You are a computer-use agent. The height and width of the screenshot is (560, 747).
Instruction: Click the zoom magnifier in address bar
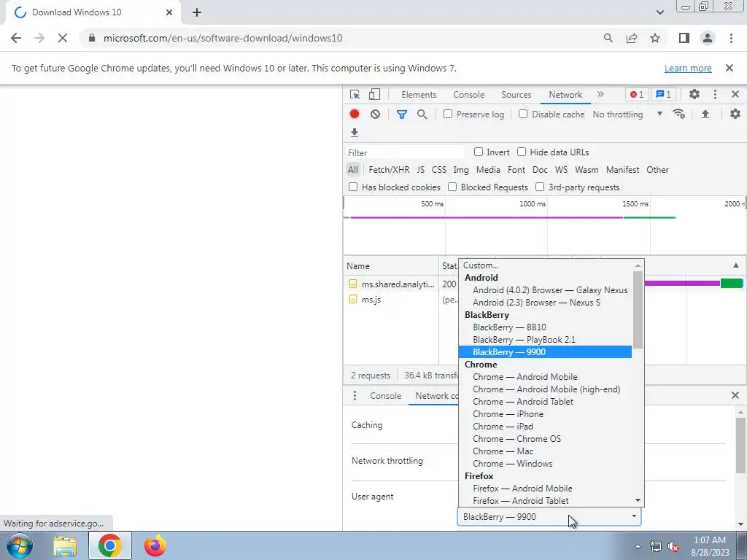[x=608, y=38]
